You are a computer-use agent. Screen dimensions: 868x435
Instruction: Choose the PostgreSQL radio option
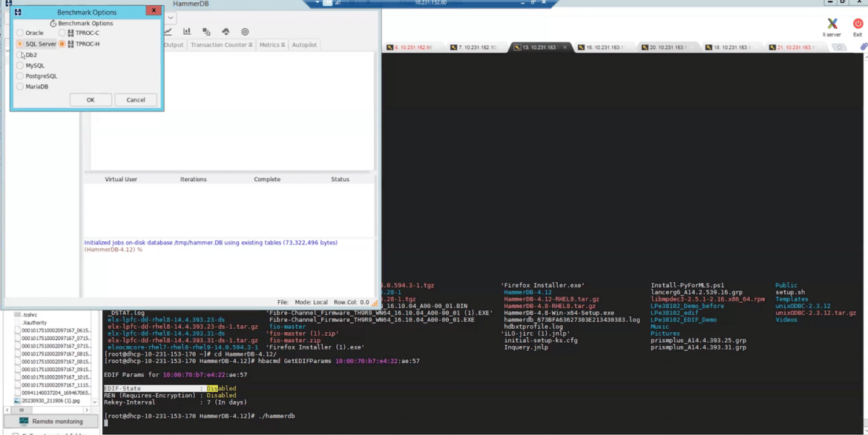[x=20, y=76]
